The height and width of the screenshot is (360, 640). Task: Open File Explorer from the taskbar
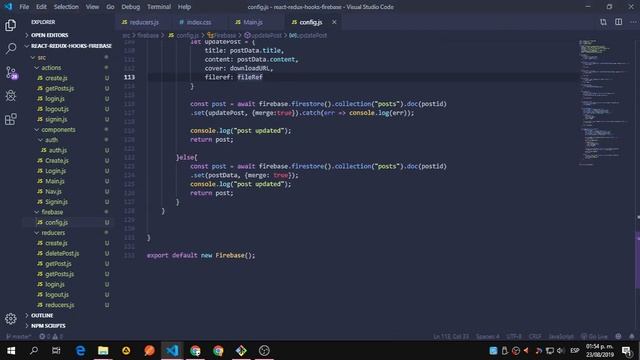click(x=103, y=351)
